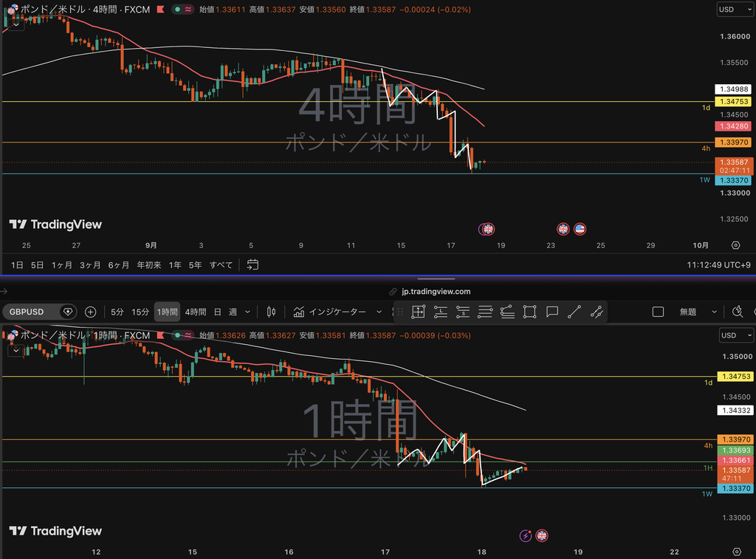
Task: Switch to the 15分 timeframe
Action: [140, 312]
